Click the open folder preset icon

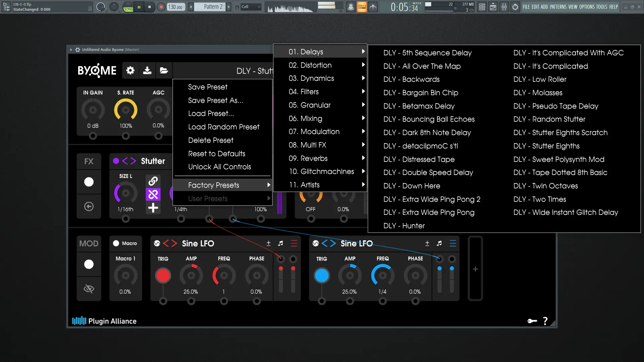pos(164,70)
